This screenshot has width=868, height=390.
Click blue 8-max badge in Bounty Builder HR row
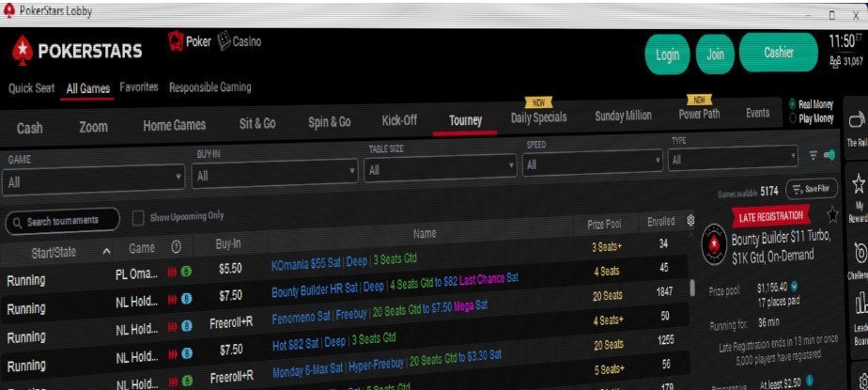click(187, 299)
